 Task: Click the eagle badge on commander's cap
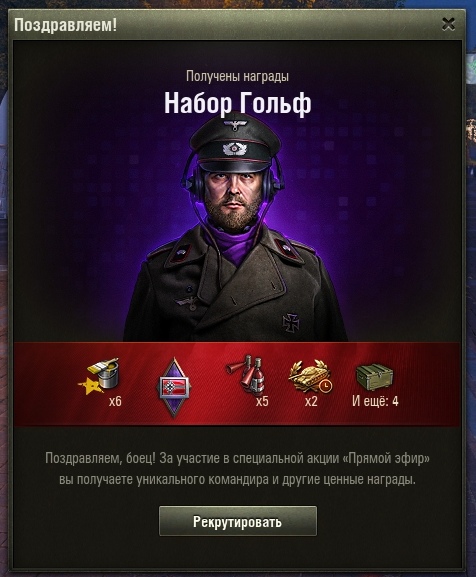[235, 125]
